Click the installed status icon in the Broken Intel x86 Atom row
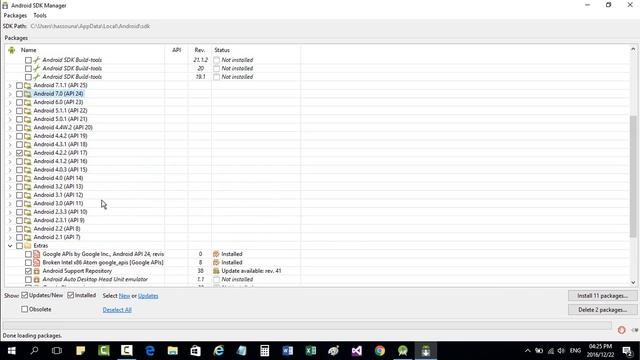 216,262
